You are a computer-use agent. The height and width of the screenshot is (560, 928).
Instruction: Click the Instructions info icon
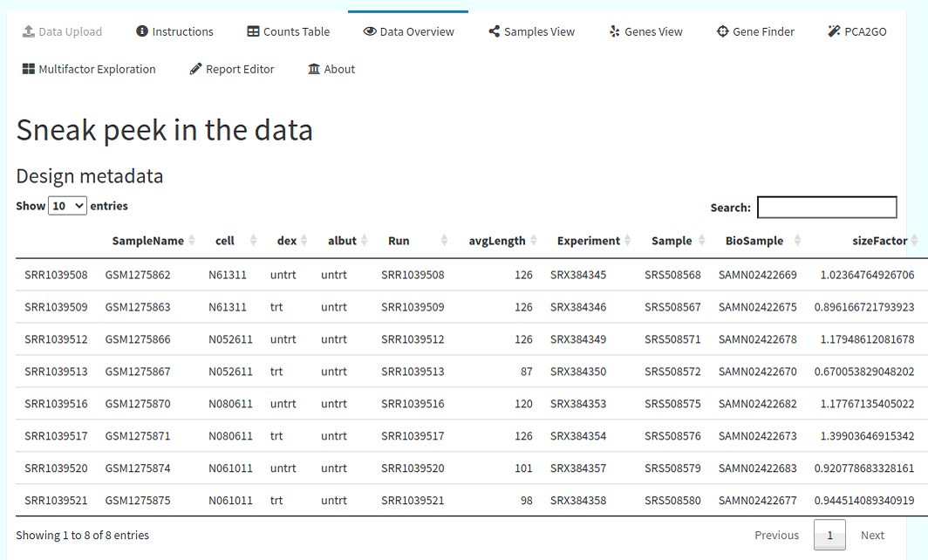142,31
